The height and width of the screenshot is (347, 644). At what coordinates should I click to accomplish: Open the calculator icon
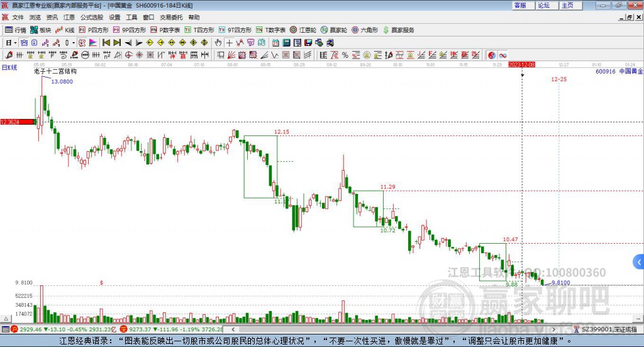click(286, 43)
